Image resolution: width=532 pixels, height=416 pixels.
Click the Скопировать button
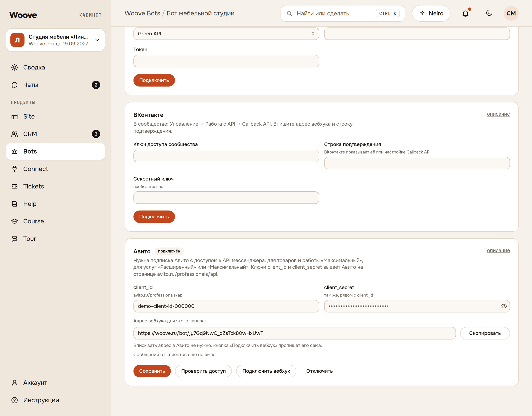click(485, 333)
